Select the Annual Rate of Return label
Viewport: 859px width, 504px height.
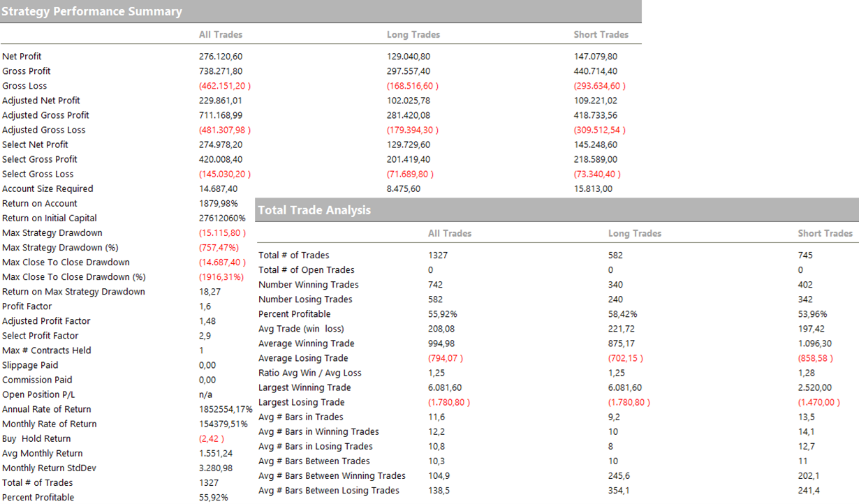[x=47, y=409]
